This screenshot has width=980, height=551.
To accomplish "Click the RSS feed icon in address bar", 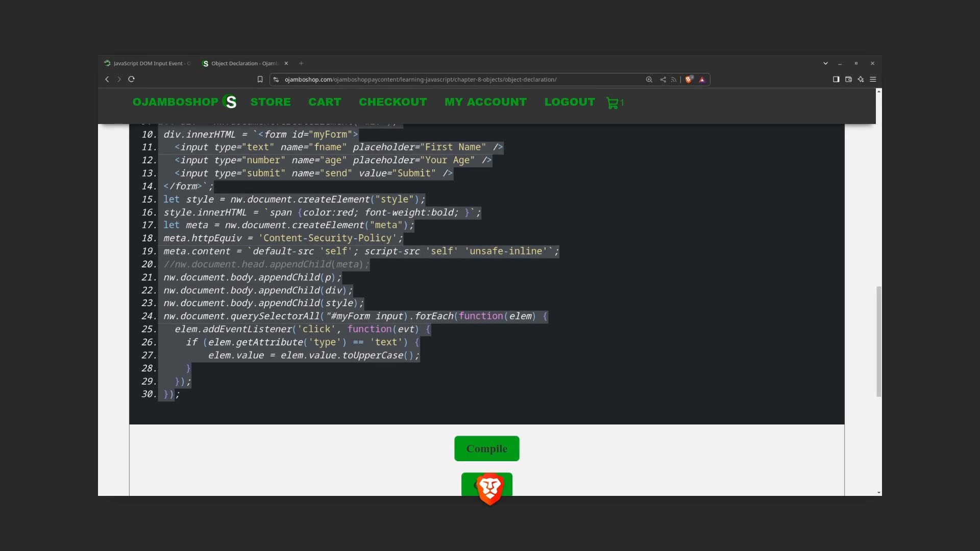I will 673,80.
